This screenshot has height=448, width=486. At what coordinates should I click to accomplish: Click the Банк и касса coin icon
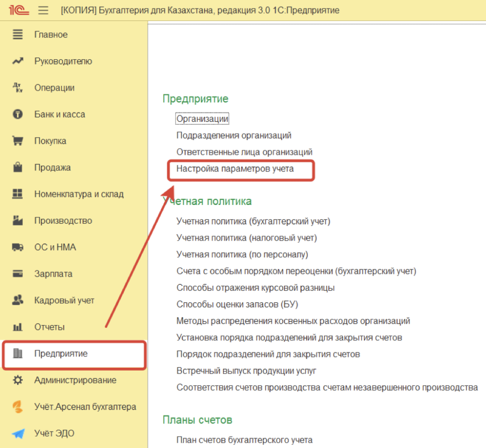(x=18, y=114)
